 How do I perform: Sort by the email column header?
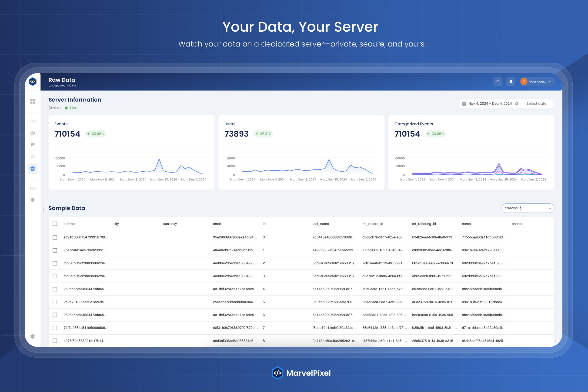point(217,224)
